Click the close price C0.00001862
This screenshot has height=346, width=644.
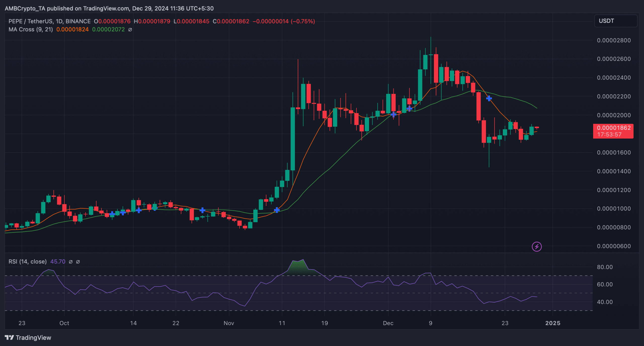(231, 21)
